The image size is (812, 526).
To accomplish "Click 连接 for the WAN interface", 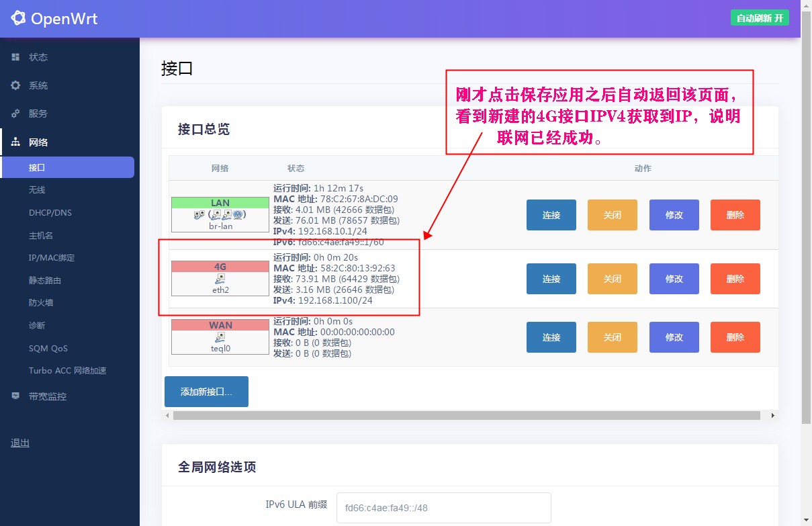I will click(x=551, y=337).
